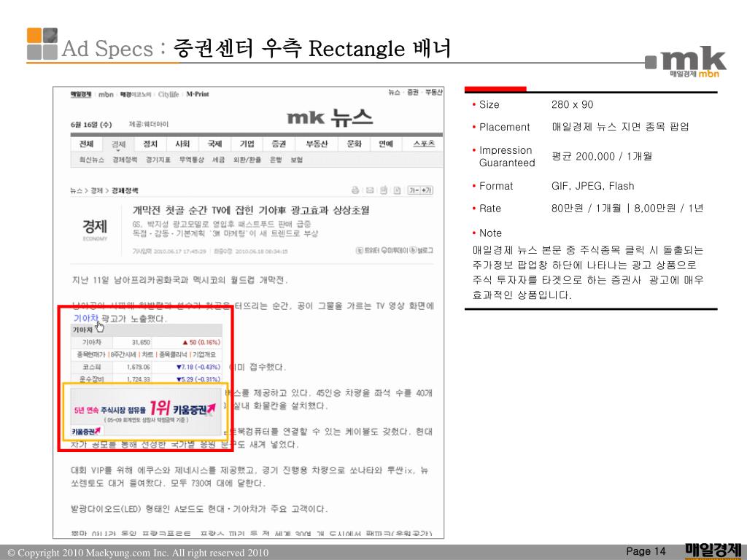Screen dimensions: 747x560
Task: Share the article to 트위터
Action: [x=368, y=250]
